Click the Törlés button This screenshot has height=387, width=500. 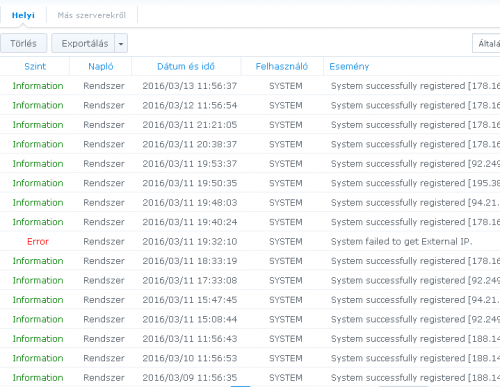[x=23, y=43]
